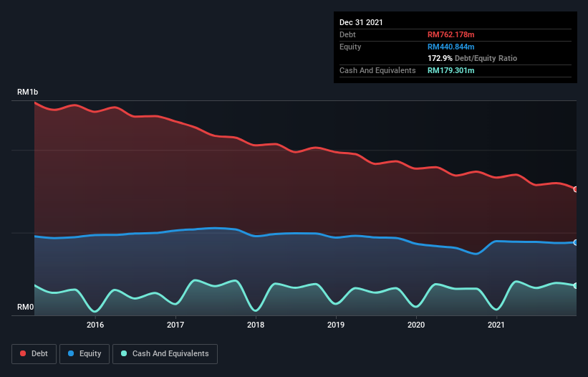Viewport: 588px width, 377px height.
Task: Click the Equity label in the tooltip
Action: (350, 47)
